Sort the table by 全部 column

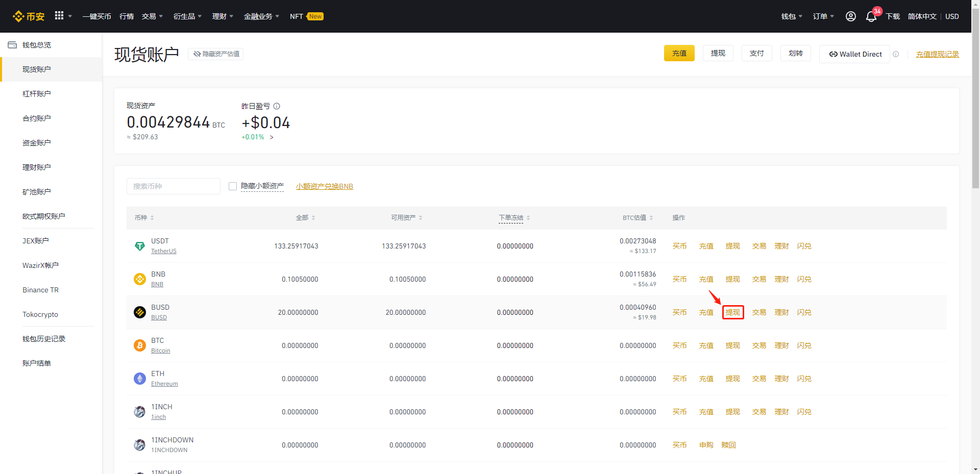click(x=305, y=218)
